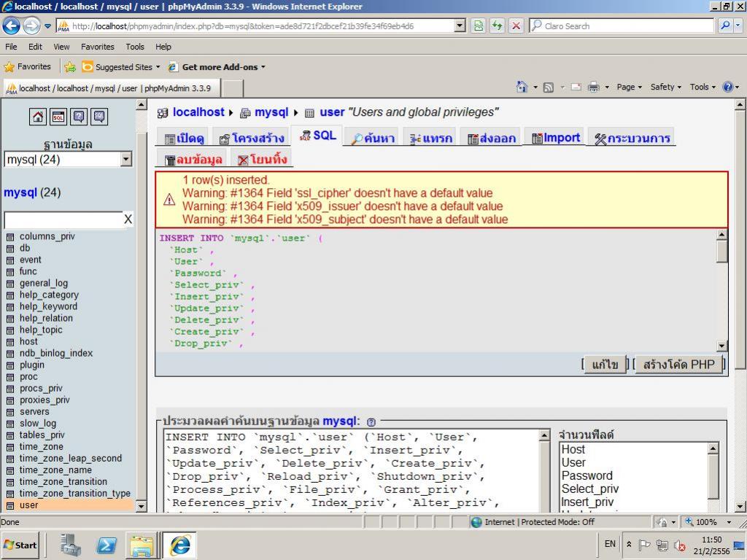Click the IE Back arrow button
Screen dimensions: 747x560
(x=12, y=26)
